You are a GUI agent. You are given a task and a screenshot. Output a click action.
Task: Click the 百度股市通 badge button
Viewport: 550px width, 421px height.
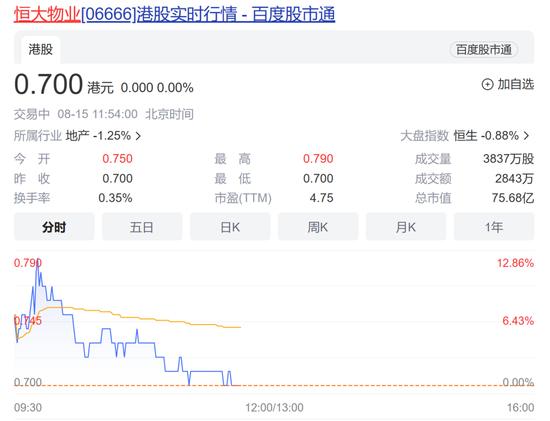click(484, 50)
